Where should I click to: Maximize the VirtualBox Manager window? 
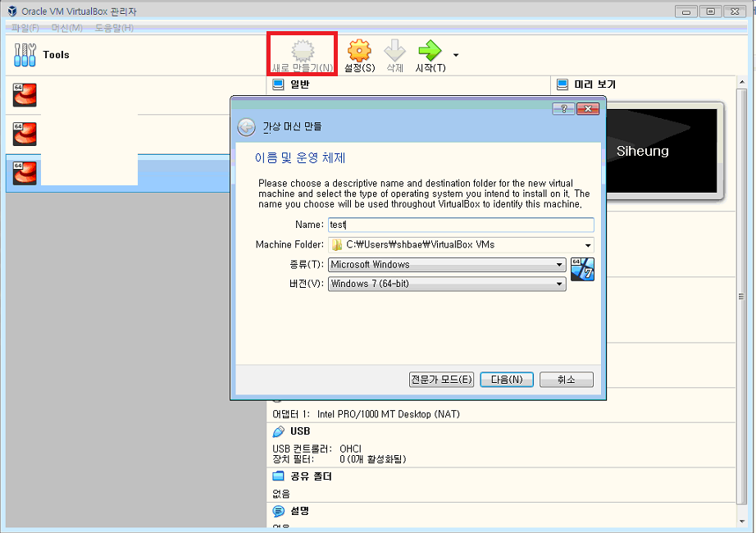(x=710, y=11)
